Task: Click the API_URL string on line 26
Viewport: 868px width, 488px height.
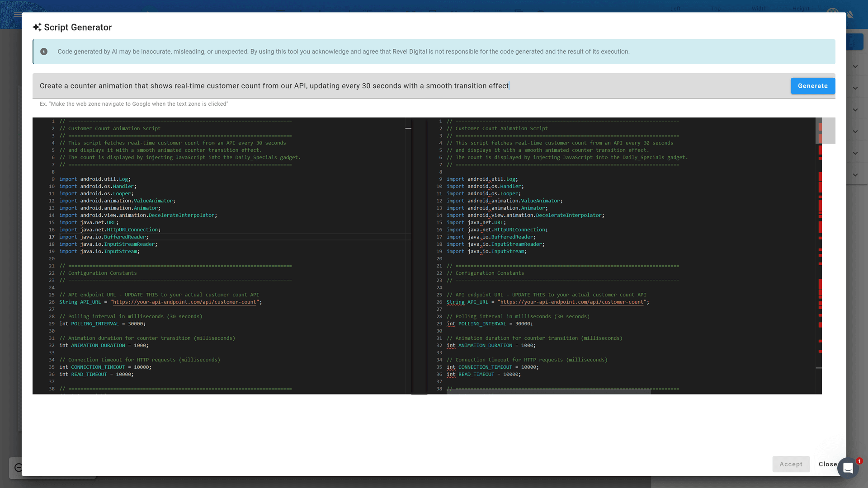Action: pyautogui.click(x=184, y=302)
